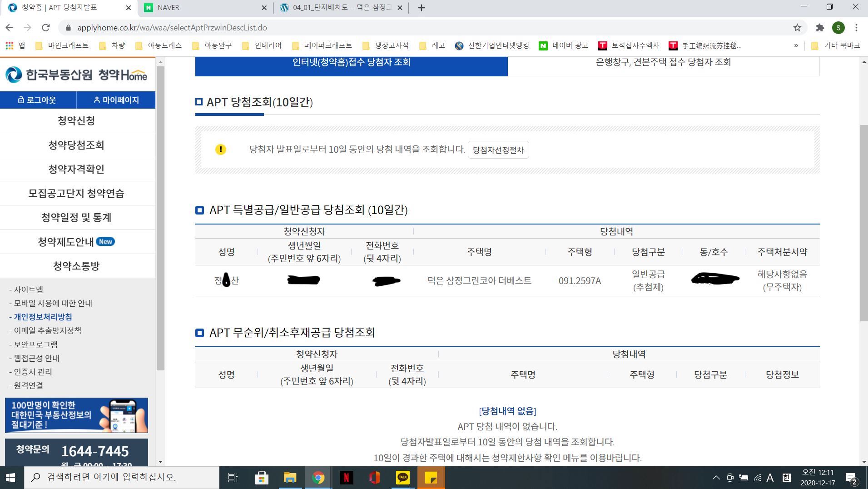This screenshot has height=489, width=868.
Task: Open the 페이퍼크래프트 bookmark folder
Action: [x=322, y=45]
